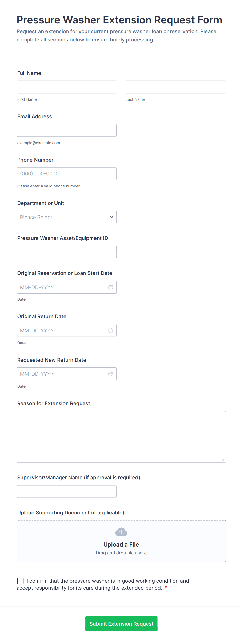The width and height of the screenshot is (240, 644).
Task: Open calendar icon for Requested New Return Date
Action: pyautogui.click(x=110, y=374)
